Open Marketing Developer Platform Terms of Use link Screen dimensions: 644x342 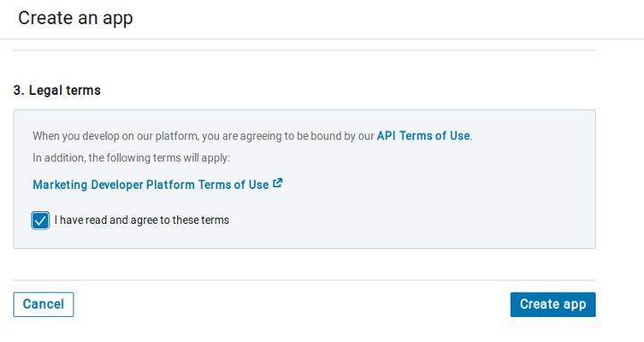click(151, 185)
